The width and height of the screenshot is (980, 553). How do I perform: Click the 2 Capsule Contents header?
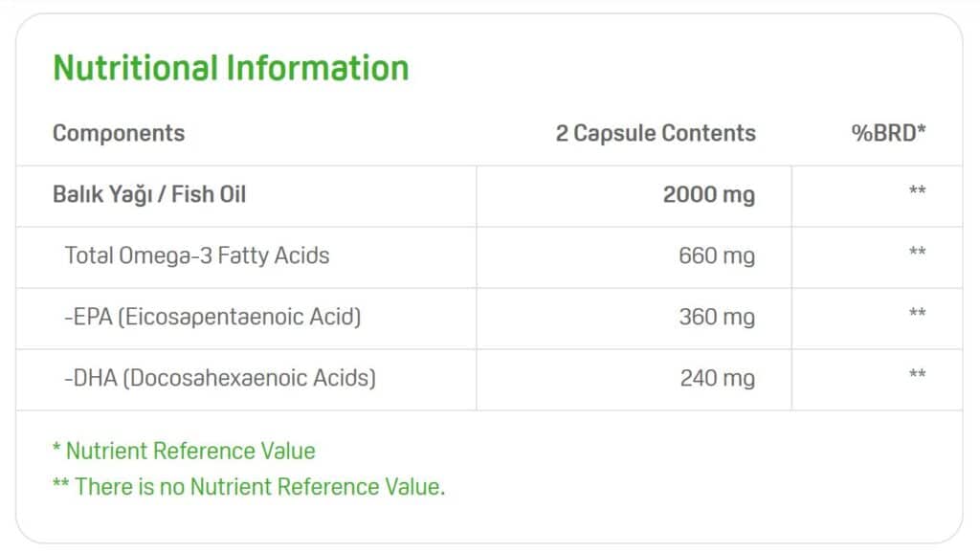tap(656, 133)
